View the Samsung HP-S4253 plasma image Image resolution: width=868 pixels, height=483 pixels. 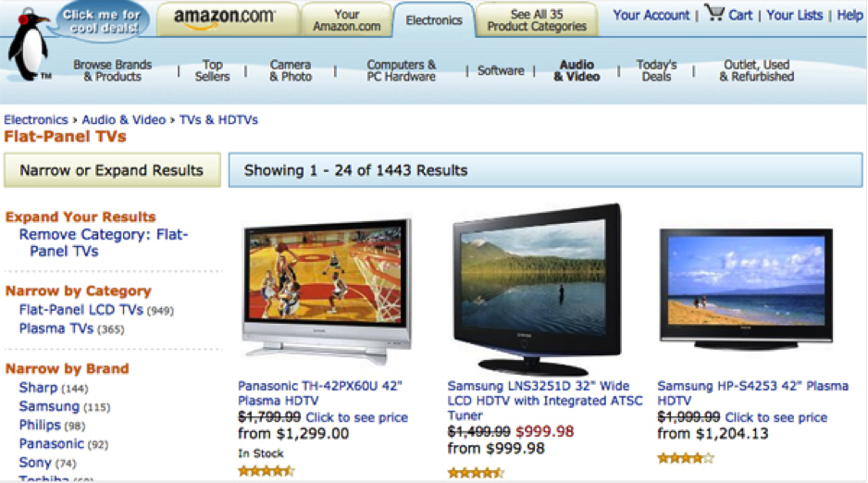click(x=746, y=289)
